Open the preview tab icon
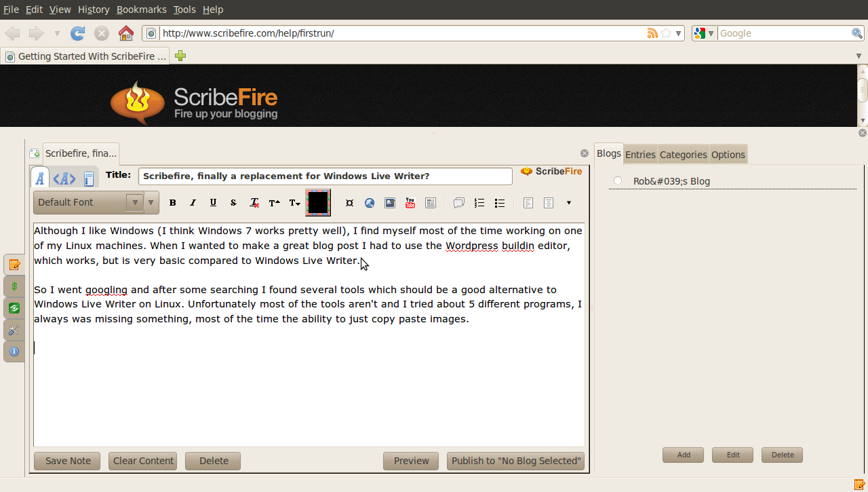Image resolution: width=868 pixels, height=492 pixels. 89,178
